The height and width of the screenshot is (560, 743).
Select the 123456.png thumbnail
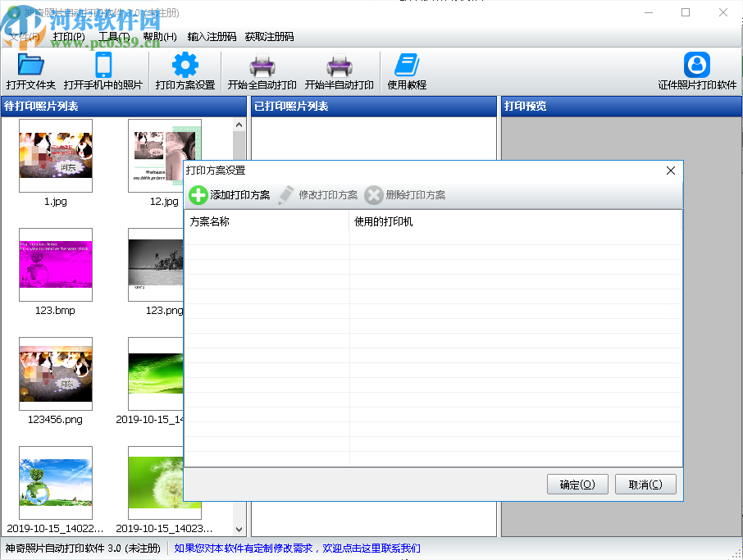point(56,373)
